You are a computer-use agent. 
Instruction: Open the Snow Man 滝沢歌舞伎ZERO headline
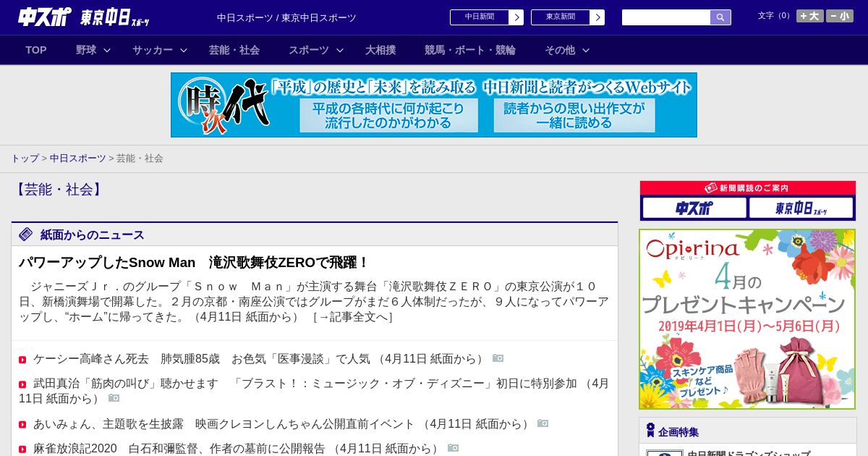[x=194, y=263]
